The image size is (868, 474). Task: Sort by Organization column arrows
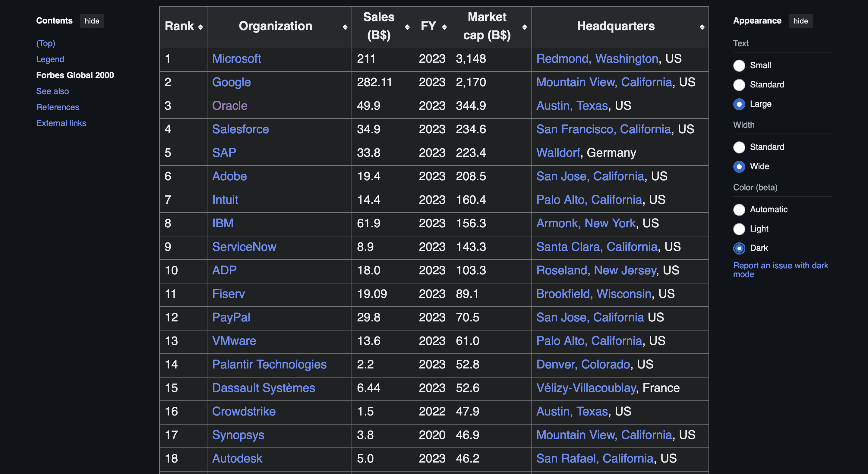click(345, 27)
